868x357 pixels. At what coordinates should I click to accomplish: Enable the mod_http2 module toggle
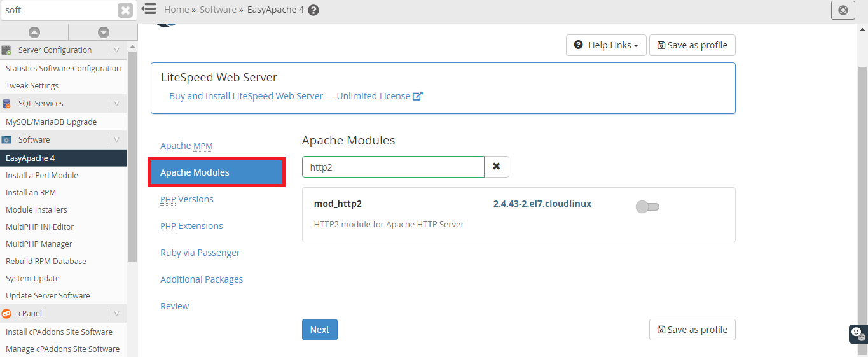648,207
